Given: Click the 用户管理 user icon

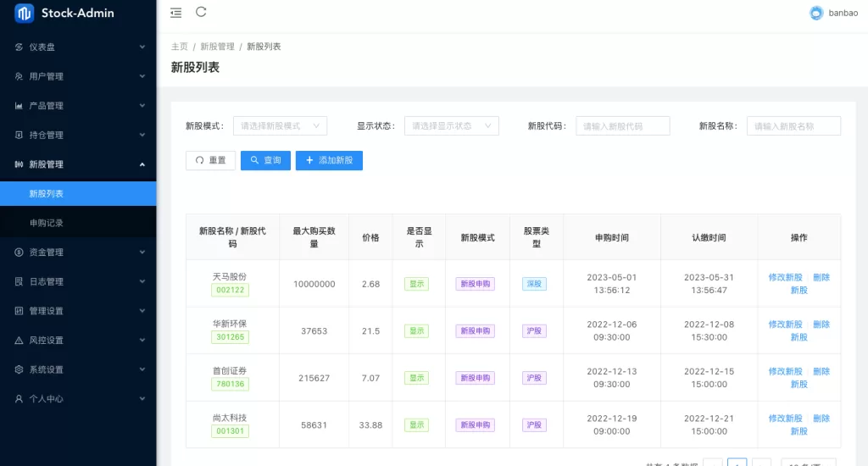Looking at the screenshot, I should point(19,76).
